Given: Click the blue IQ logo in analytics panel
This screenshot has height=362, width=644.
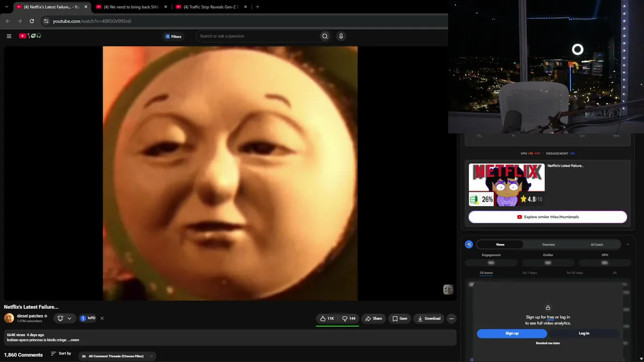Looking at the screenshot, I should (469, 244).
